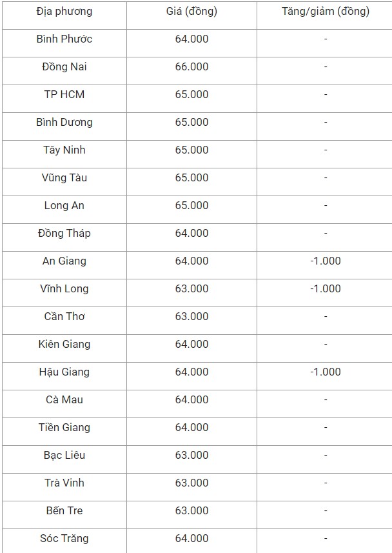Click the Tiền Giang row name
The width and height of the screenshot is (392, 553).
[64, 428]
